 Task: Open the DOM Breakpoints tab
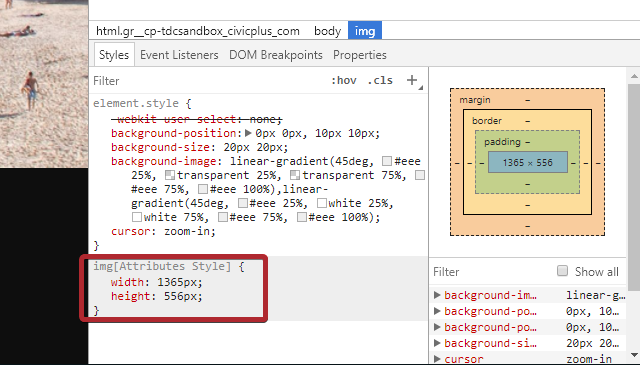point(276,55)
